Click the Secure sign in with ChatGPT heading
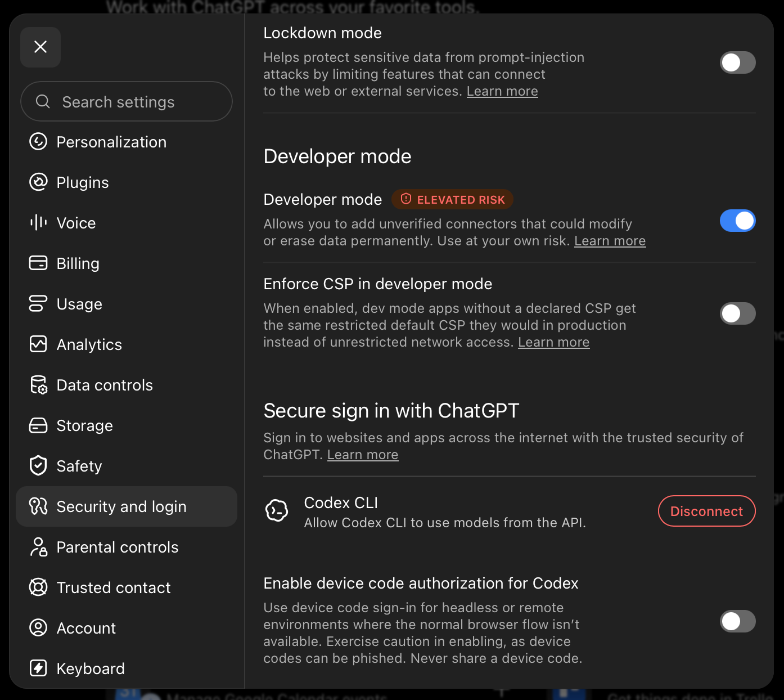This screenshot has width=784, height=700. [x=391, y=411]
